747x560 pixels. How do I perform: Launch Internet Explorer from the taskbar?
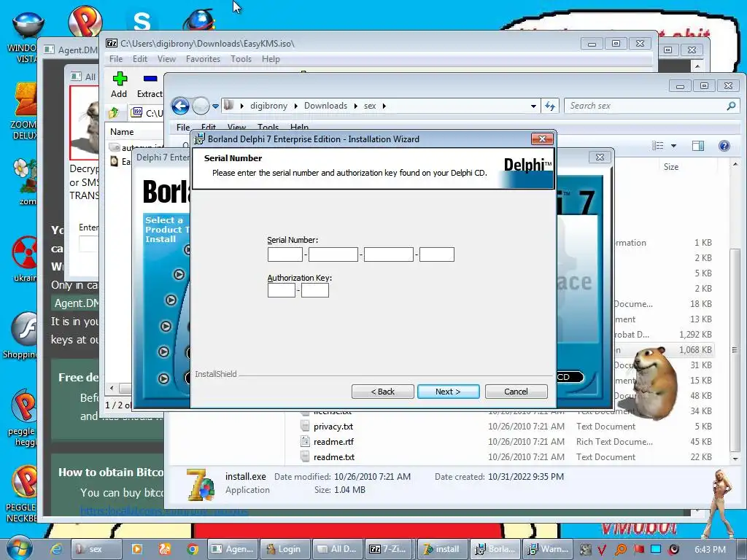56,549
